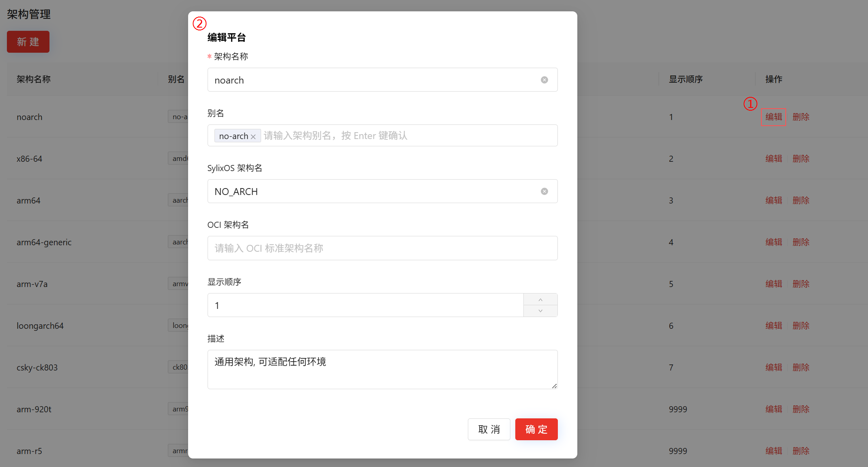Click 删除 link for the x86-64 row

point(801,159)
